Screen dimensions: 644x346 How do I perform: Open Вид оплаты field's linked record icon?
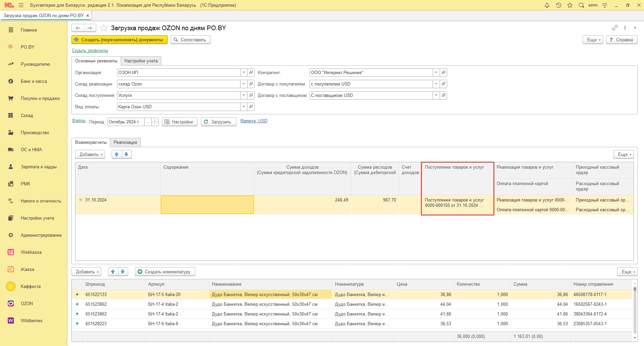pyautogui.click(x=251, y=107)
